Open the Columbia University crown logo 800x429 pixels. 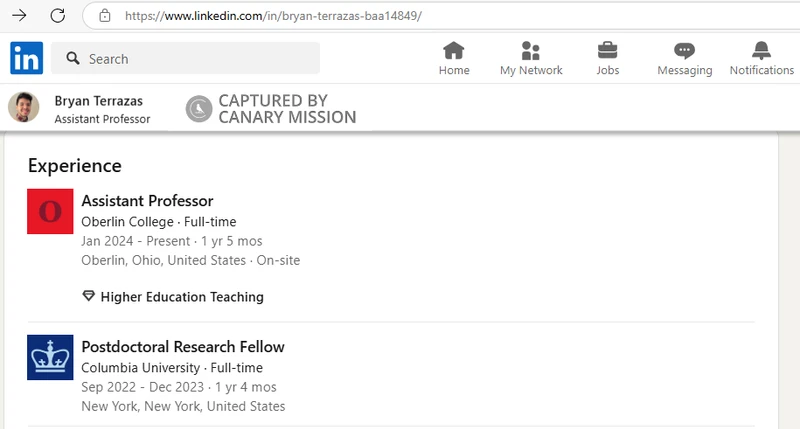[50, 357]
